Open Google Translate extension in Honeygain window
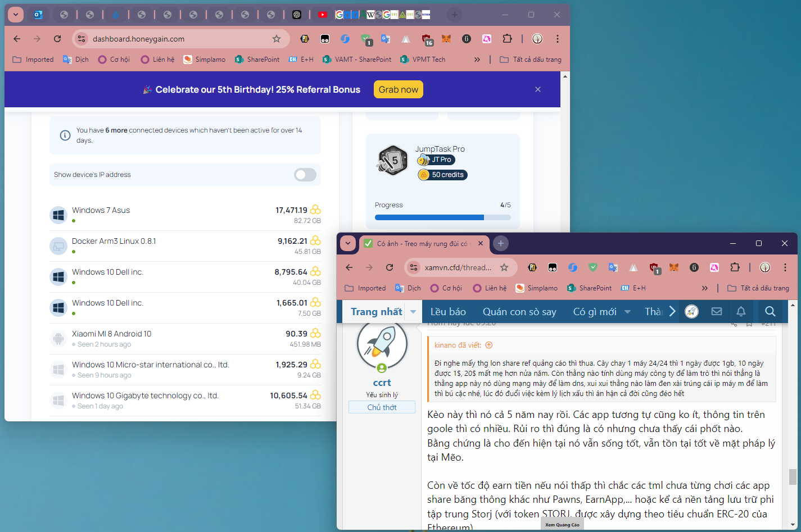The width and height of the screenshot is (801, 532). tap(385, 39)
